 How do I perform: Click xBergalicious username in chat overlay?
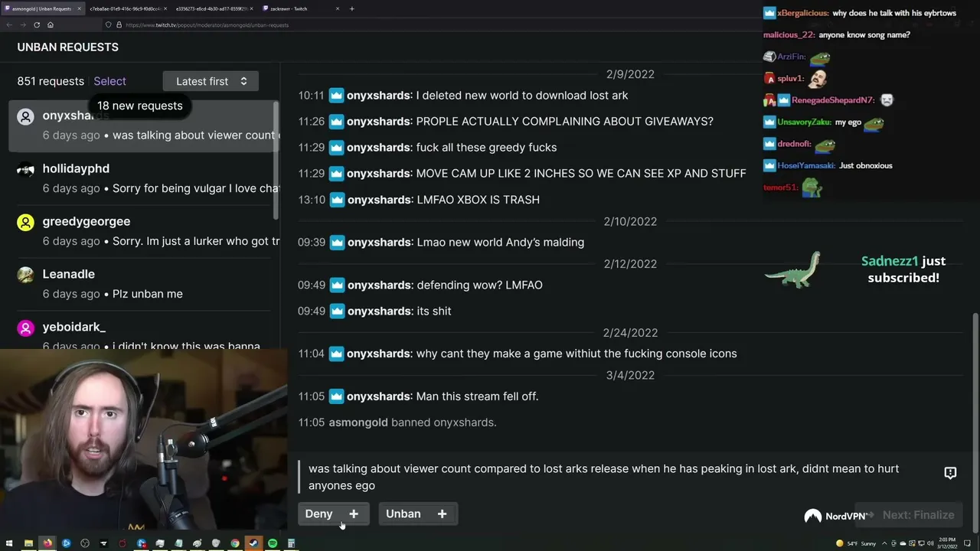[x=803, y=13]
